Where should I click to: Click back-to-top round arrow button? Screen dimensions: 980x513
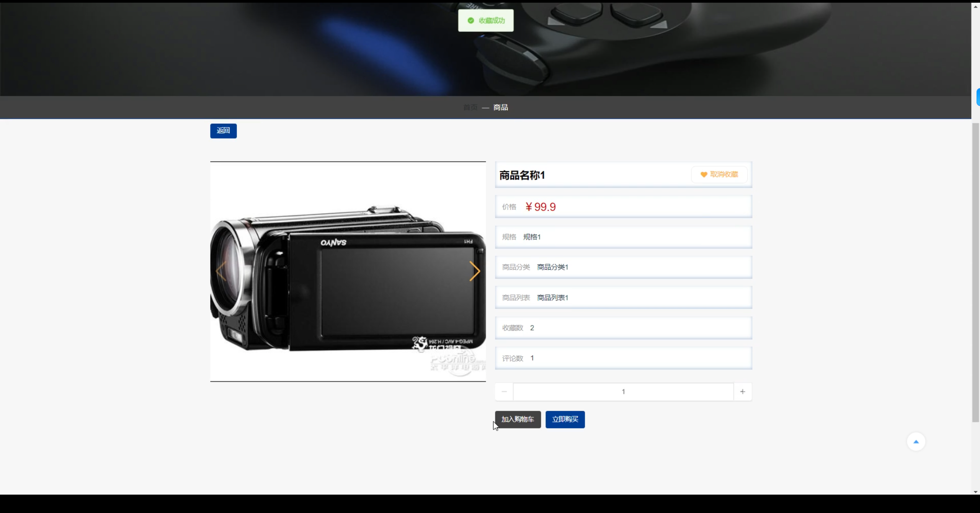[916, 442]
